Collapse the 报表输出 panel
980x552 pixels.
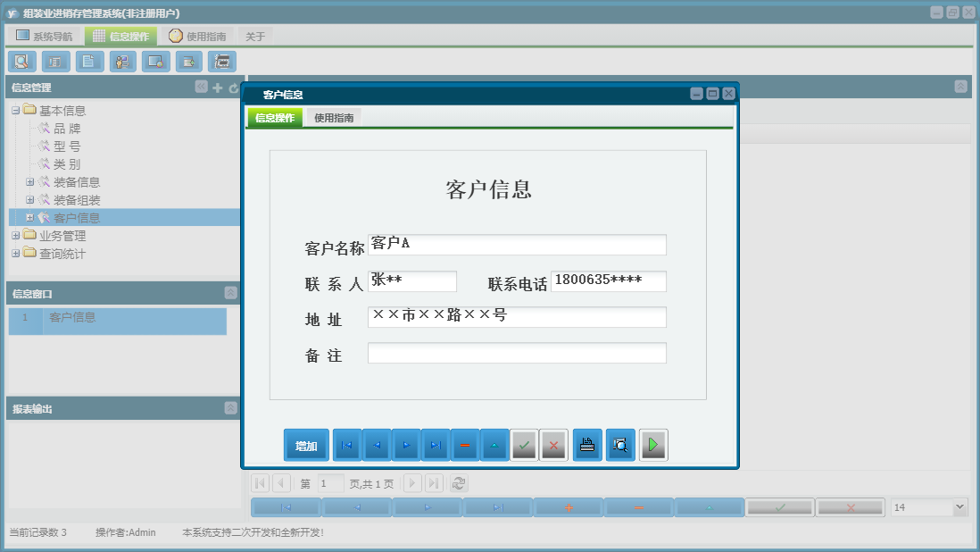coord(230,408)
